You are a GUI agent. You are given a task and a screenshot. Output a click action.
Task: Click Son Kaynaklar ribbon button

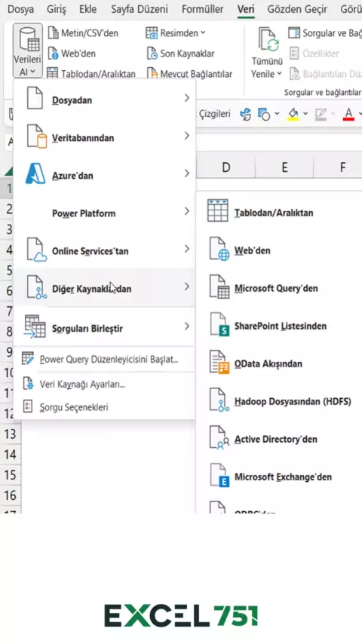tap(180, 54)
